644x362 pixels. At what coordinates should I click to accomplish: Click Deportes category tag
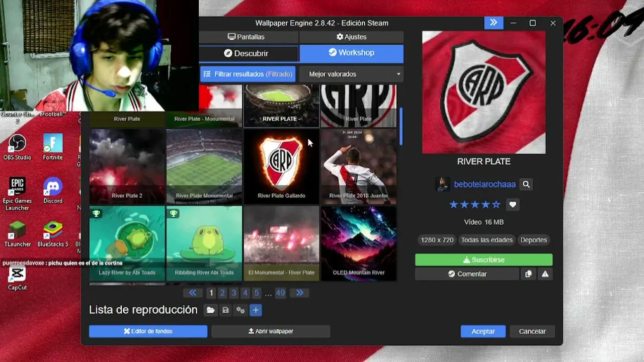point(533,240)
